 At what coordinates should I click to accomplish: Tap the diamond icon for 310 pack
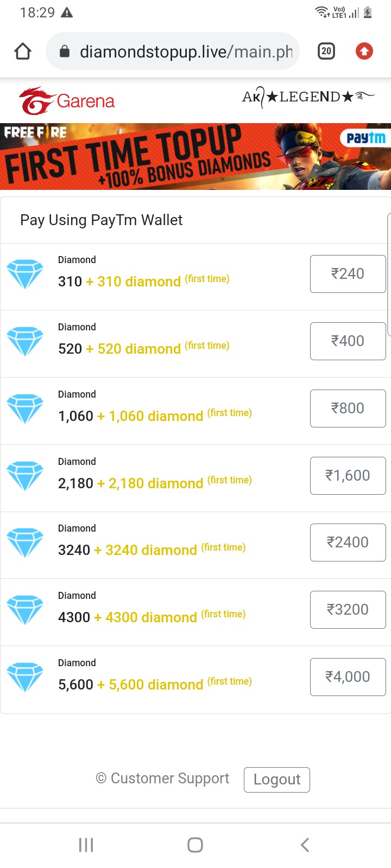click(25, 274)
